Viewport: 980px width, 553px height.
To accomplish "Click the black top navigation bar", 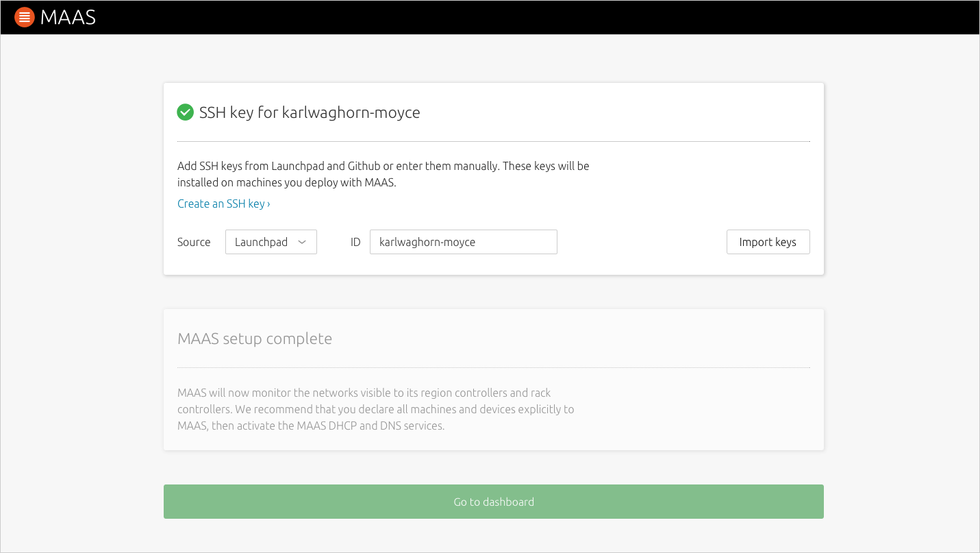I will tap(490, 17).
